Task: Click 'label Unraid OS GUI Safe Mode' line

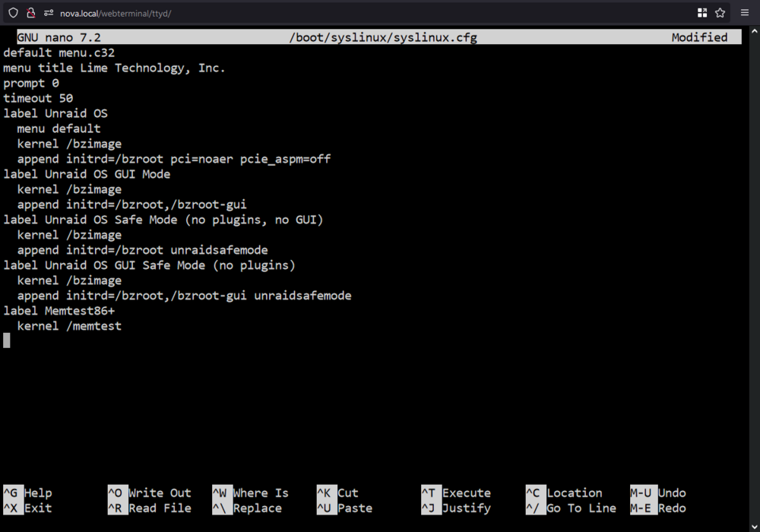Action: click(149, 265)
